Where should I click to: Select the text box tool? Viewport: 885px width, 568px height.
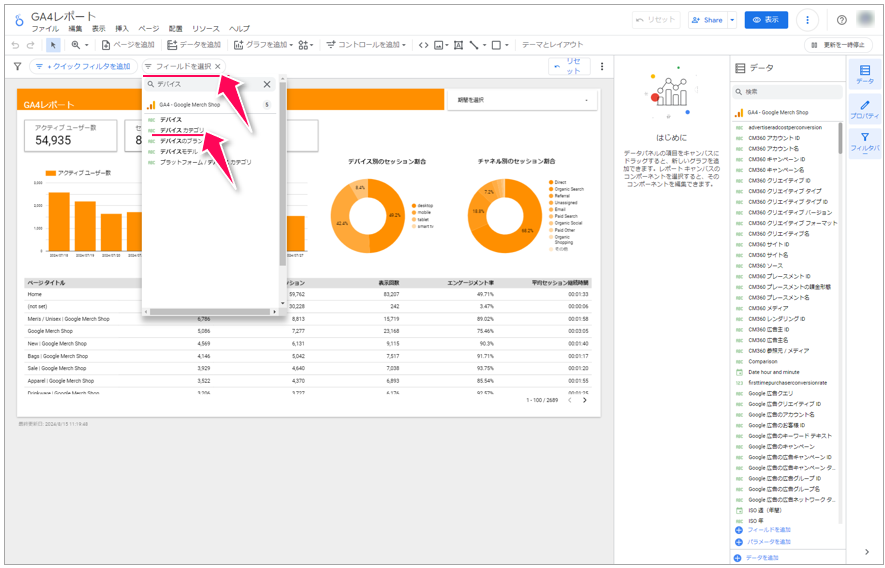click(x=458, y=45)
